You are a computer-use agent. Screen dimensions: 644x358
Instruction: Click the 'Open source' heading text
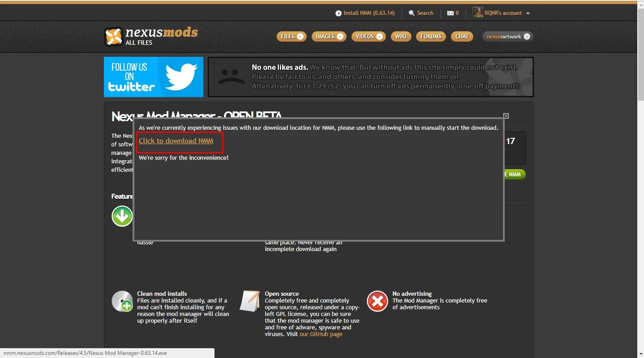click(282, 294)
